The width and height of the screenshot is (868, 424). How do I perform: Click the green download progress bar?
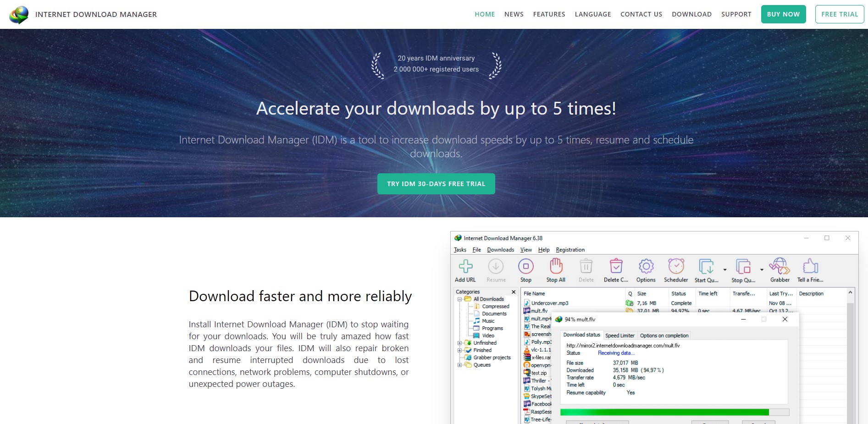point(664,412)
